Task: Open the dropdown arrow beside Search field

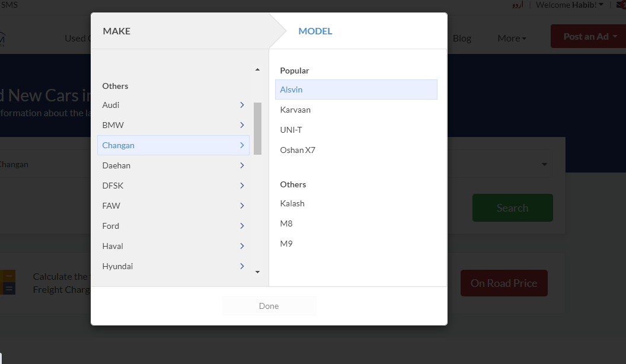Action: pyautogui.click(x=544, y=164)
